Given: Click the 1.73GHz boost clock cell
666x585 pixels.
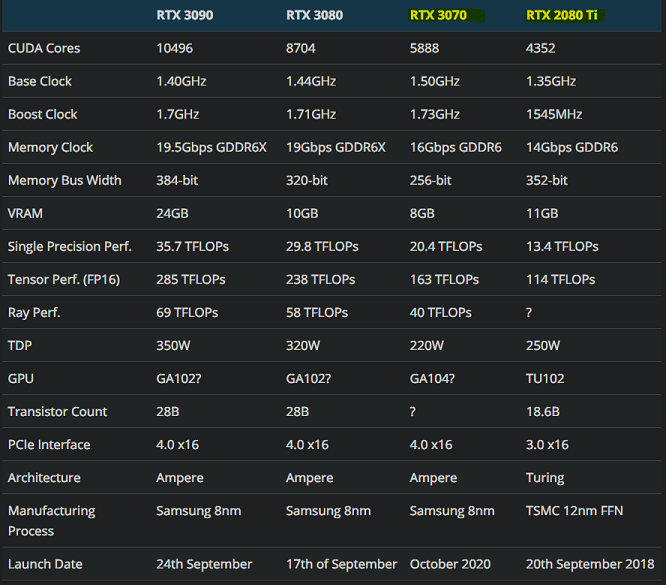Looking at the screenshot, I should pyautogui.click(x=435, y=114).
